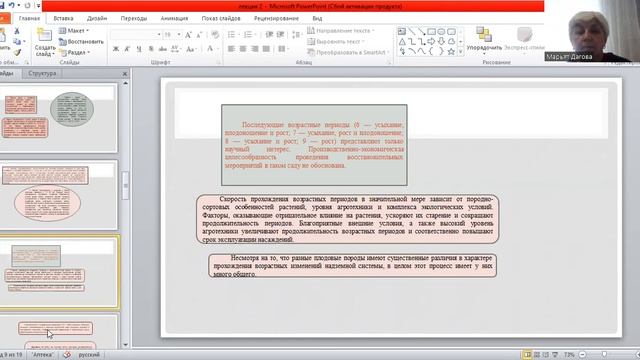Image resolution: width=640 pixels, height=360 pixels.
Task: Open the Анимация ribbon tab
Action: click(x=174, y=18)
